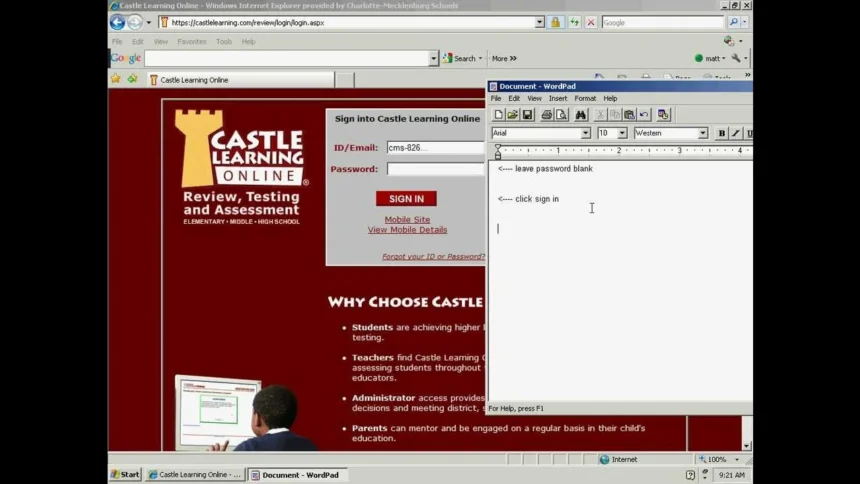Click the Find binoculars icon
860x484 pixels.
coord(581,115)
